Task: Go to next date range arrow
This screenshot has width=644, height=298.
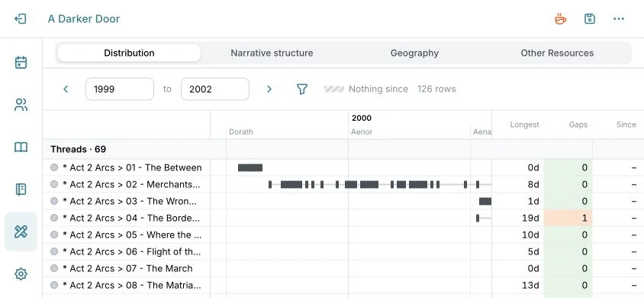Action: click(x=269, y=89)
